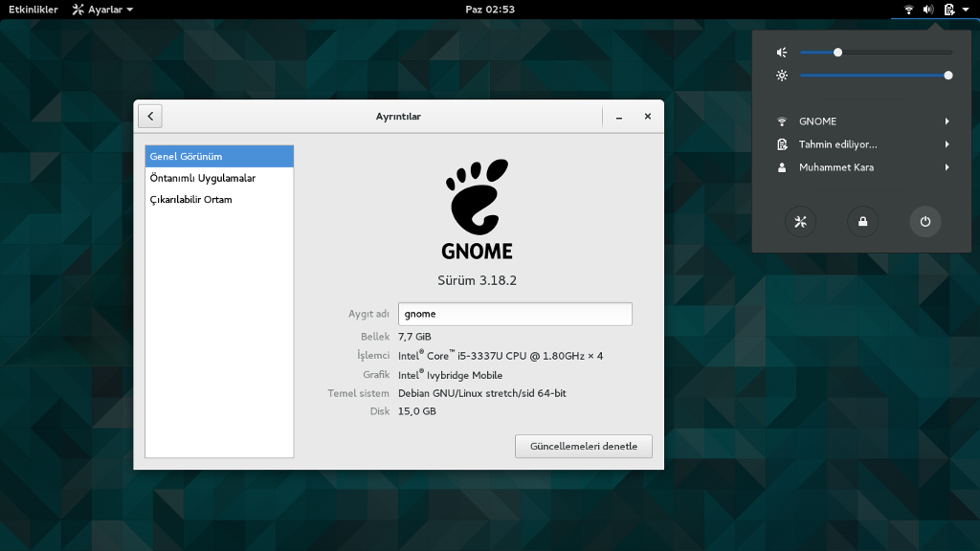This screenshot has width=980, height=551.
Task: Expand the Muhammet Kara user submenu arrow
Action: pos(947,167)
